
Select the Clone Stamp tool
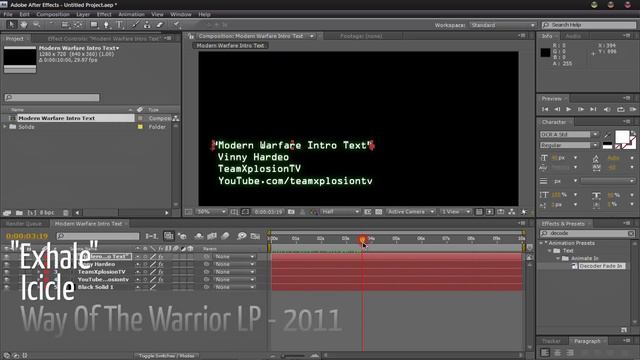147,25
